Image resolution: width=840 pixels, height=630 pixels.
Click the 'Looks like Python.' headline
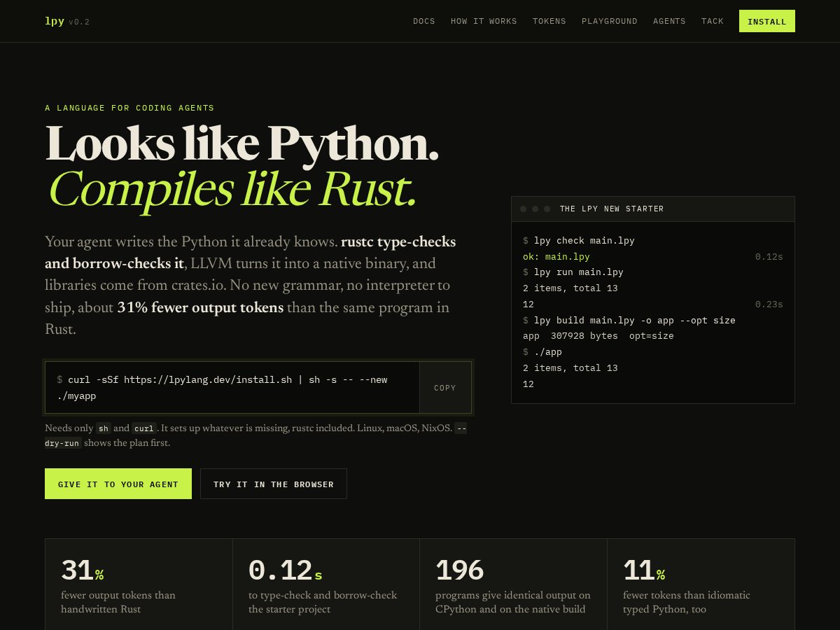coord(242,143)
